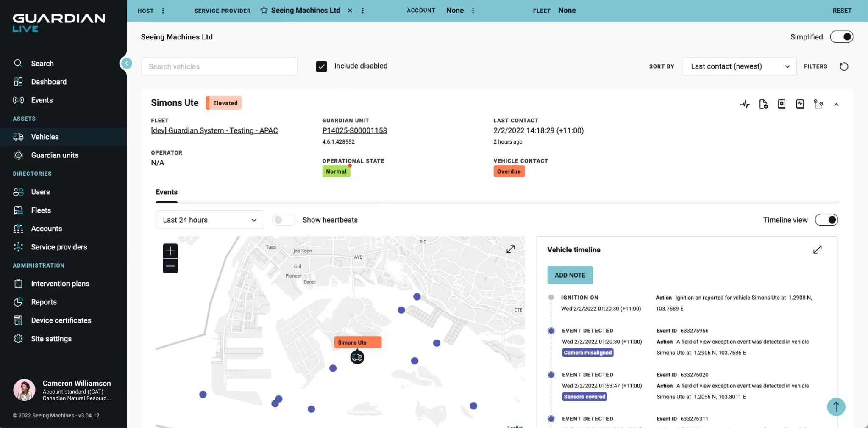Viewport: 868px width, 428px height.
Task: Click the Fleets icon in sidebar
Action: click(18, 210)
